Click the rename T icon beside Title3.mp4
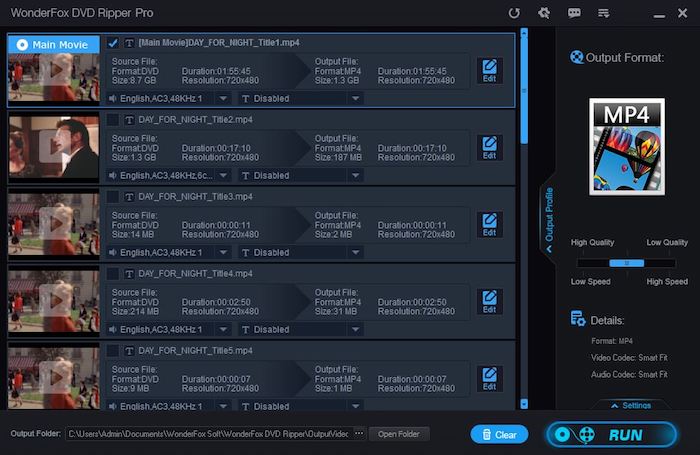The width and height of the screenshot is (700, 455). coord(129,196)
